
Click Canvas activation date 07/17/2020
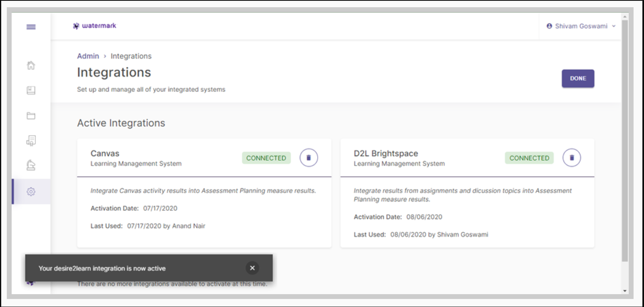coord(160,208)
